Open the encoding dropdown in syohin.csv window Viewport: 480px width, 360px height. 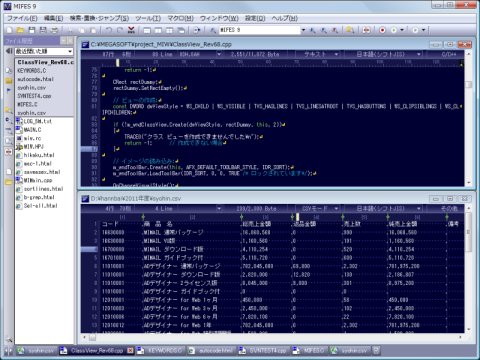pyautogui.click(x=419, y=209)
